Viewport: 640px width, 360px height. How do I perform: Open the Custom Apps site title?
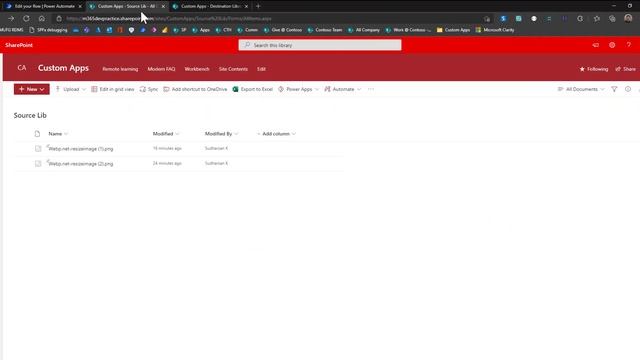point(63,68)
